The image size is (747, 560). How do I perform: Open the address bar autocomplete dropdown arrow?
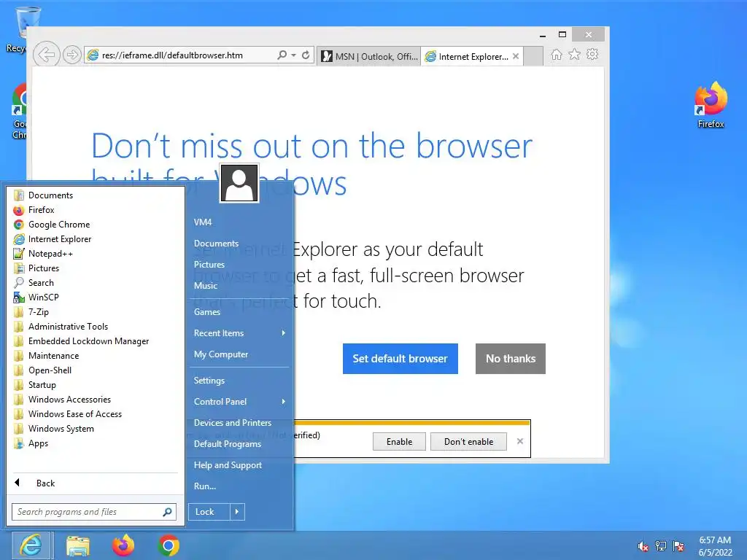[293, 55]
